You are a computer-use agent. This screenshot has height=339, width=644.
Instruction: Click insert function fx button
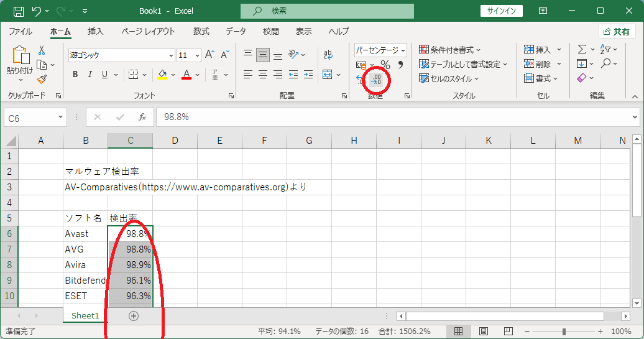click(x=142, y=118)
